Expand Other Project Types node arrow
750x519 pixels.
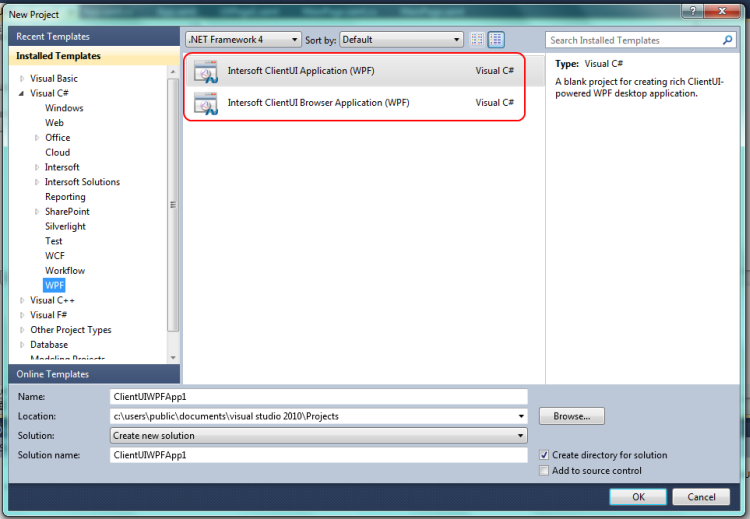click(x=22, y=330)
